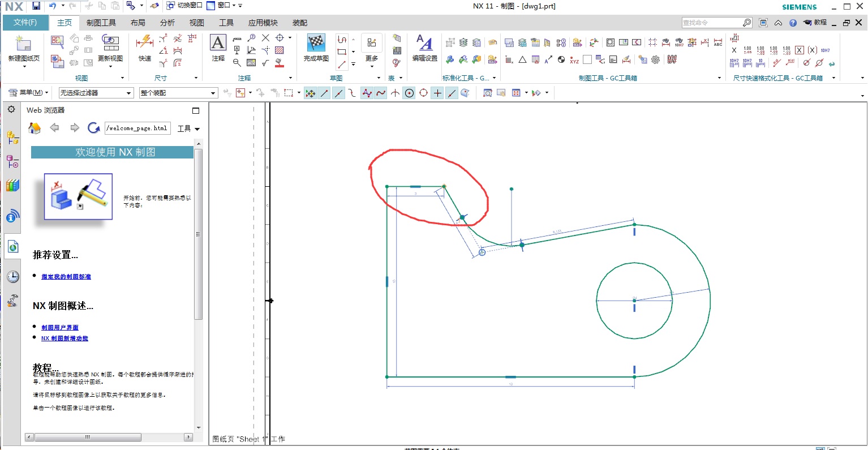Viewport: 868px width, 450px height.
Task: Open the Roles icon in resource bar
Action: 12,301
